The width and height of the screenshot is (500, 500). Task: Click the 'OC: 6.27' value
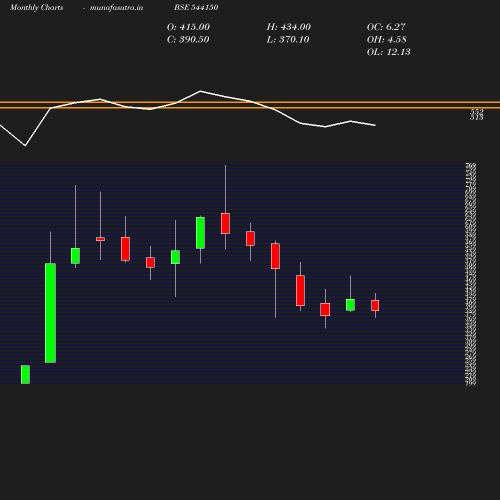(386, 27)
